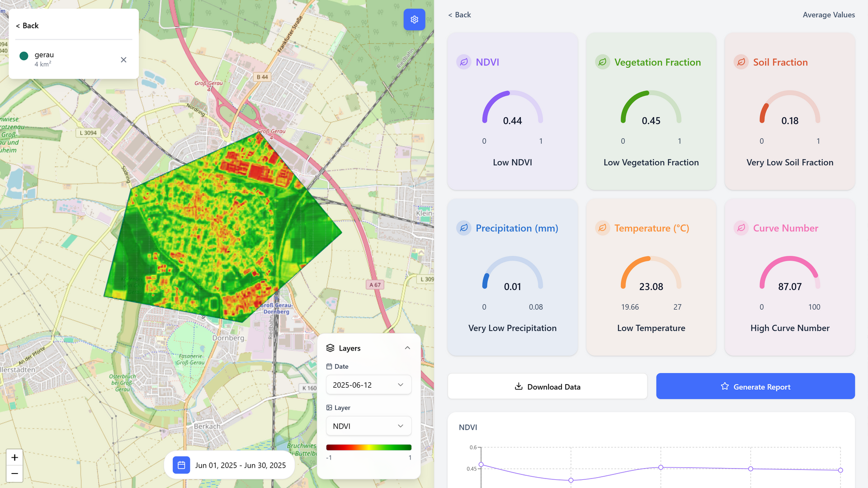Click the first NDVI chart data point

[x=481, y=465]
